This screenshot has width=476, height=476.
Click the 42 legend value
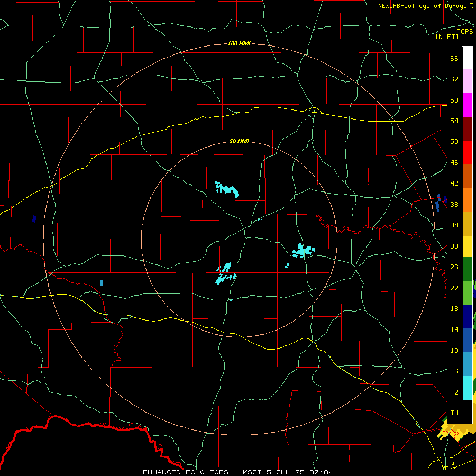454,183
